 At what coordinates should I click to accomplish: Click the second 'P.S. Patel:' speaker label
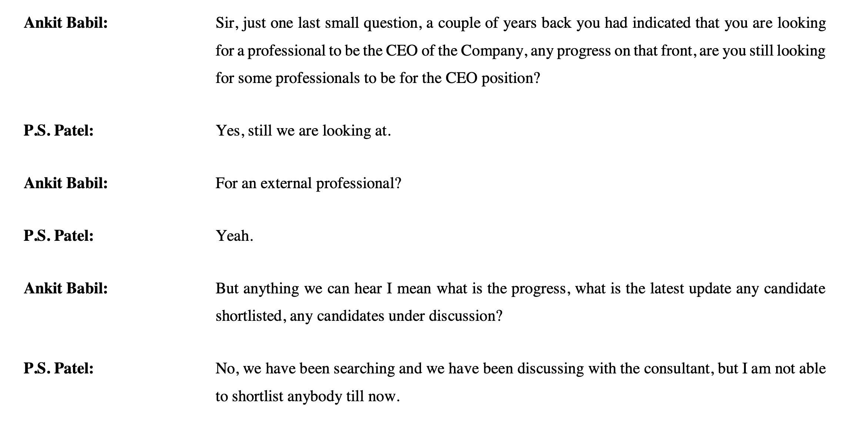59,236
